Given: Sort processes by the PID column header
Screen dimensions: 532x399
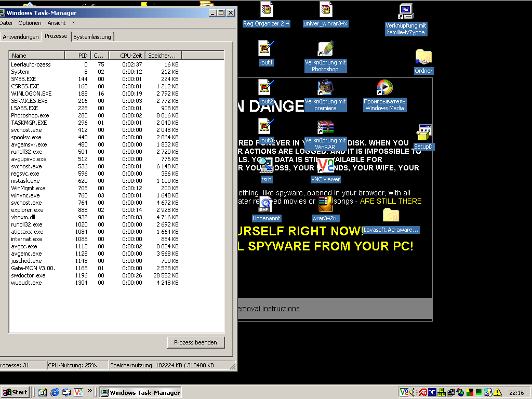Looking at the screenshot, I should click(78, 55).
